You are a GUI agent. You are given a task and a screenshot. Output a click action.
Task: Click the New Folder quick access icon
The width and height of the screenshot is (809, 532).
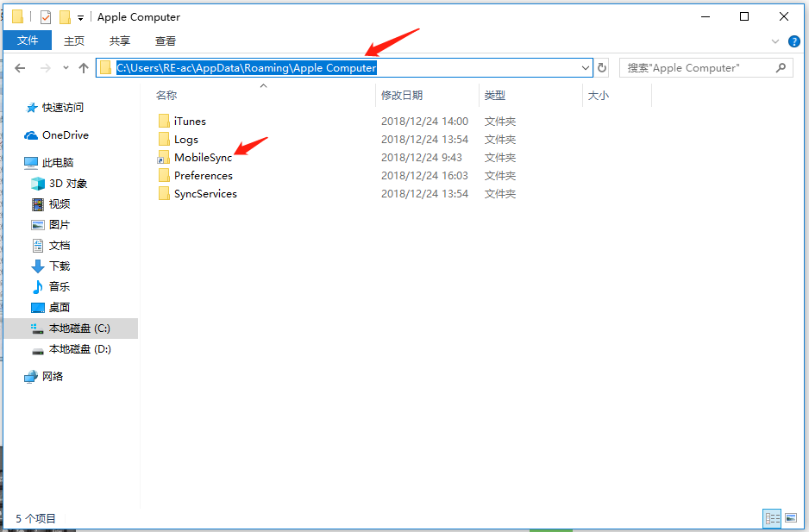click(65, 17)
